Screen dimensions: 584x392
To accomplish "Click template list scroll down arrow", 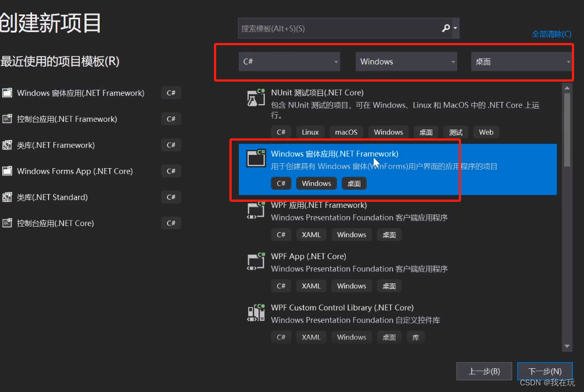I will pos(567,346).
